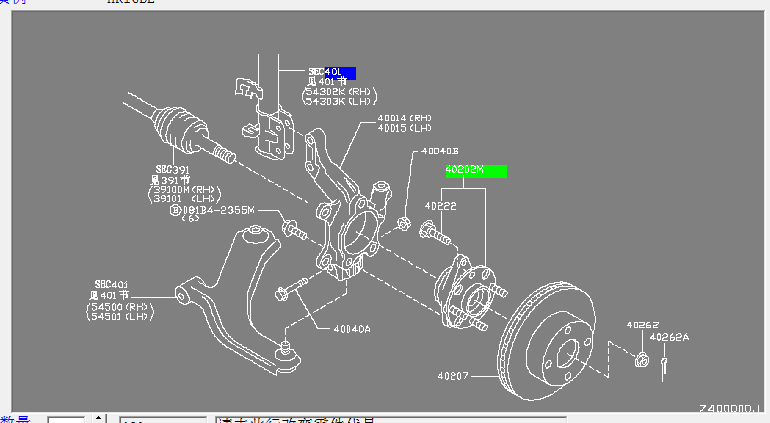This screenshot has width=770, height=423.
Task: Select the green highlighted 40202M part label
Action: pyautogui.click(x=476, y=170)
